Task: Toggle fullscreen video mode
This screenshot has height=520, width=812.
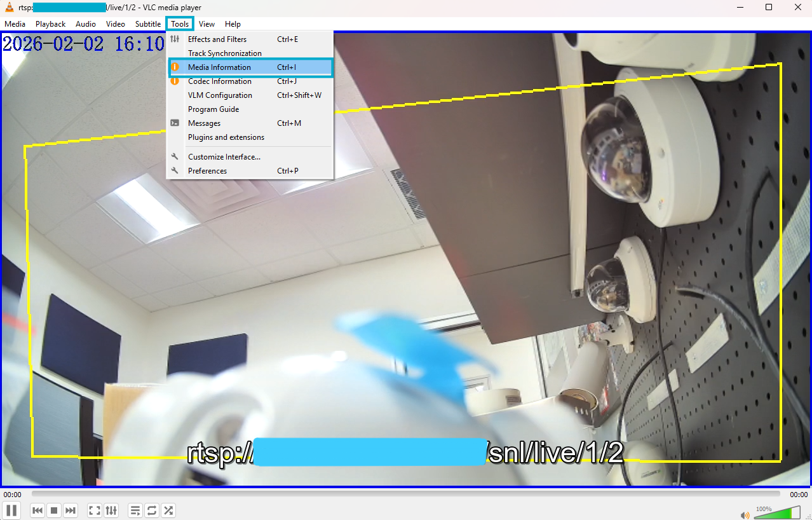Action: tap(95, 510)
